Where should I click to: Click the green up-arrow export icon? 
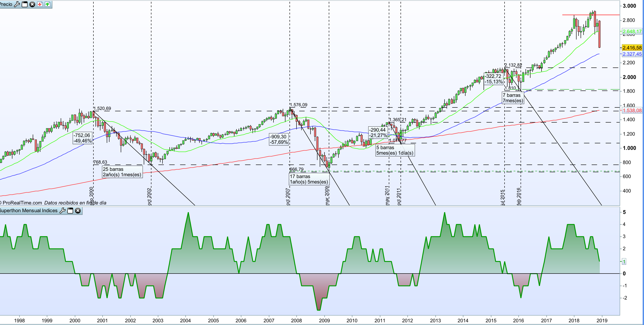[48, 4]
